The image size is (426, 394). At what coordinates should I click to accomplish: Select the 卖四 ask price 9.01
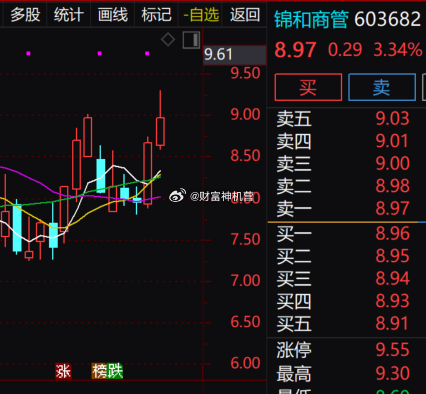pyautogui.click(x=392, y=141)
